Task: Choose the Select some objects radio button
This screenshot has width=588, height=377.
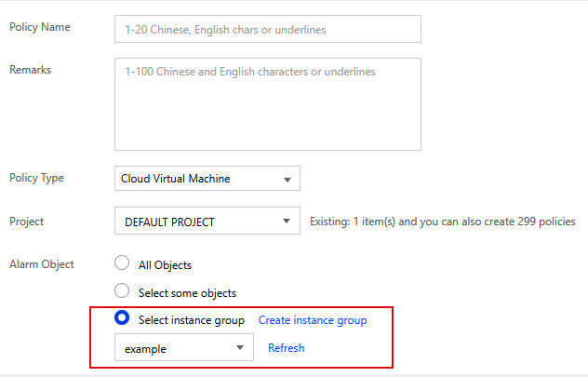Action: click(x=121, y=291)
